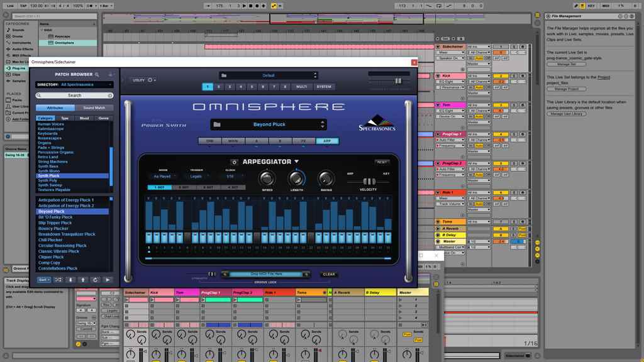Screen dimensions: 644x362
Task: Switch to MAIN page tab
Action: (x=233, y=141)
